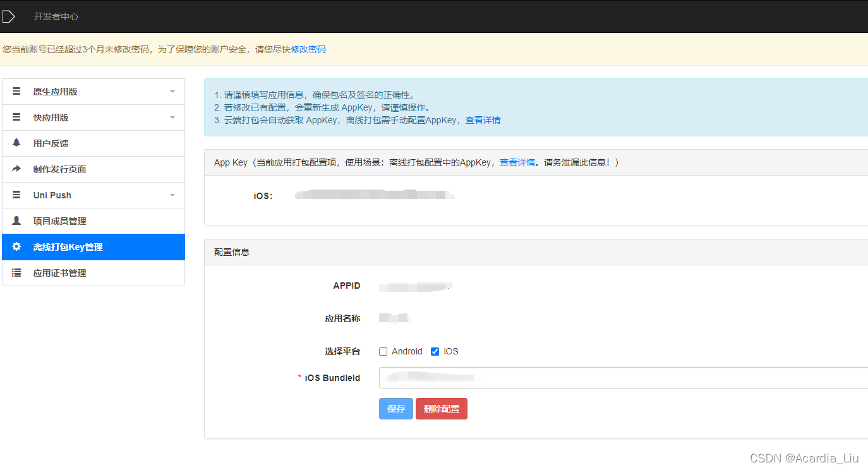Open the 项目成员管理 sidebar item
868x470 pixels.
93,221
